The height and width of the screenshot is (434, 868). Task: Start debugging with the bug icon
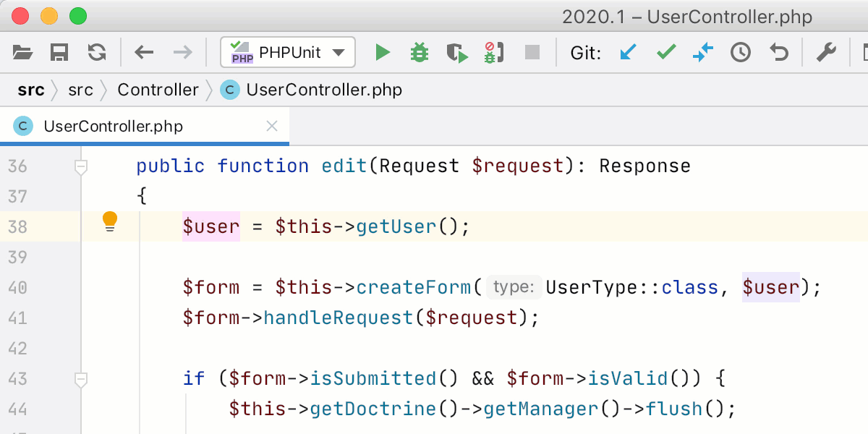420,51
